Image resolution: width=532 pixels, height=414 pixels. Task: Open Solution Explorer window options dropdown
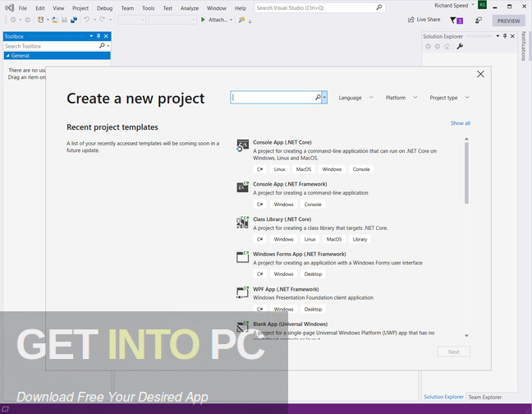[x=498, y=36]
